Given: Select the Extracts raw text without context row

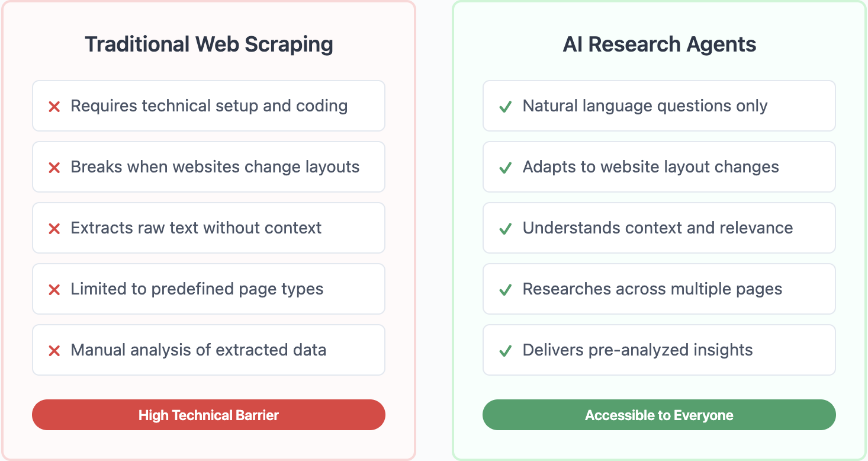Looking at the screenshot, I should (x=208, y=228).
